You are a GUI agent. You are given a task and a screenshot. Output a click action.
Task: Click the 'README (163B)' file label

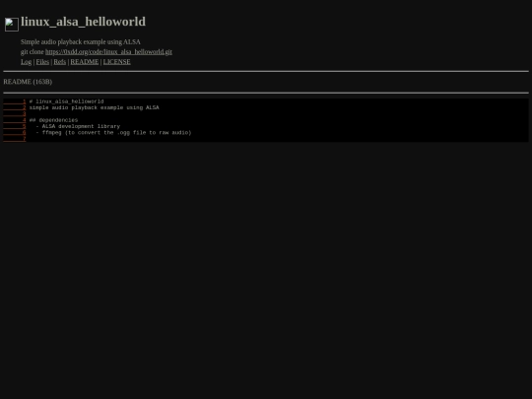pyautogui.click(x=28, y=82)
